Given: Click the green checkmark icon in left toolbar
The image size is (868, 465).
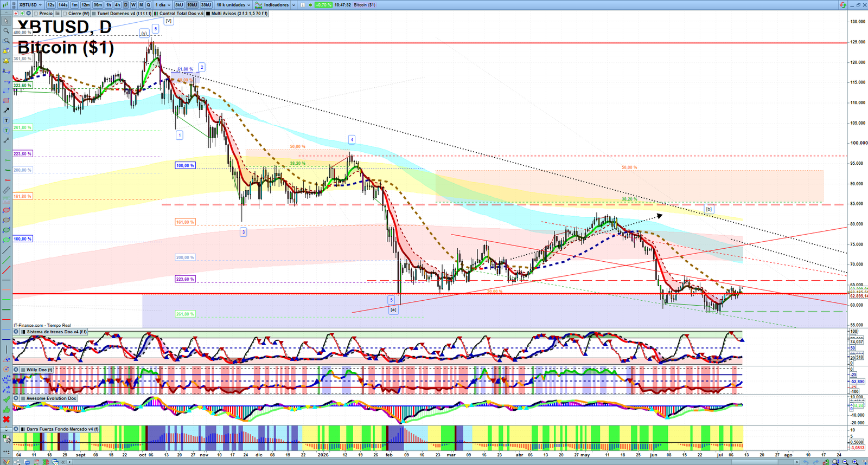Looking at the screenshot, I should click(6, 400).
